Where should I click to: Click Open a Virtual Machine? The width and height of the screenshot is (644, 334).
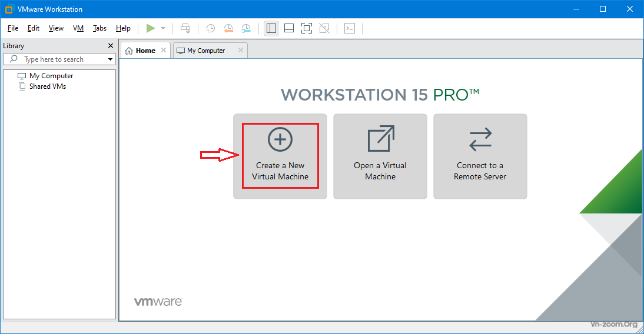(x=380, y=156)
